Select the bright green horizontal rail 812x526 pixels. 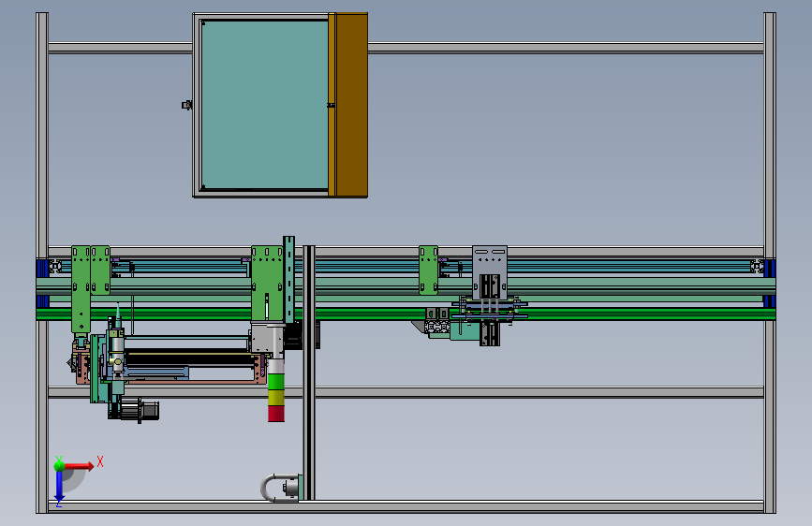406,314
